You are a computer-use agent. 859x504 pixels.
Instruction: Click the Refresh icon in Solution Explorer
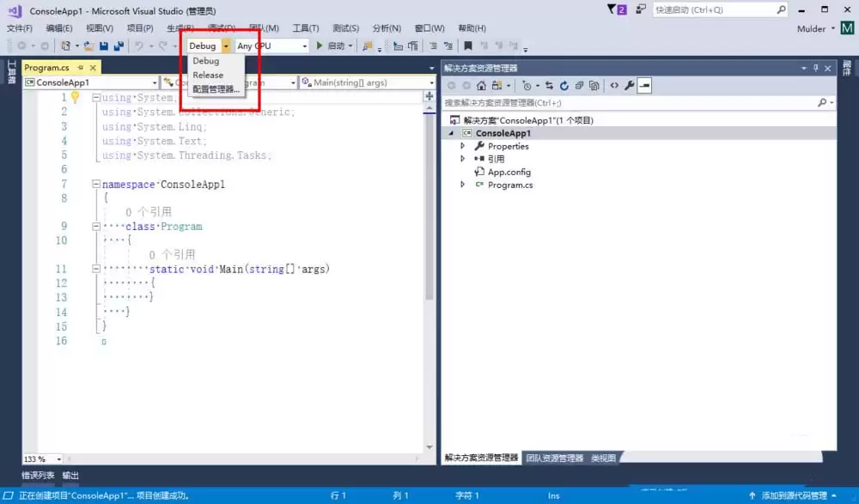tap(564, 85)
